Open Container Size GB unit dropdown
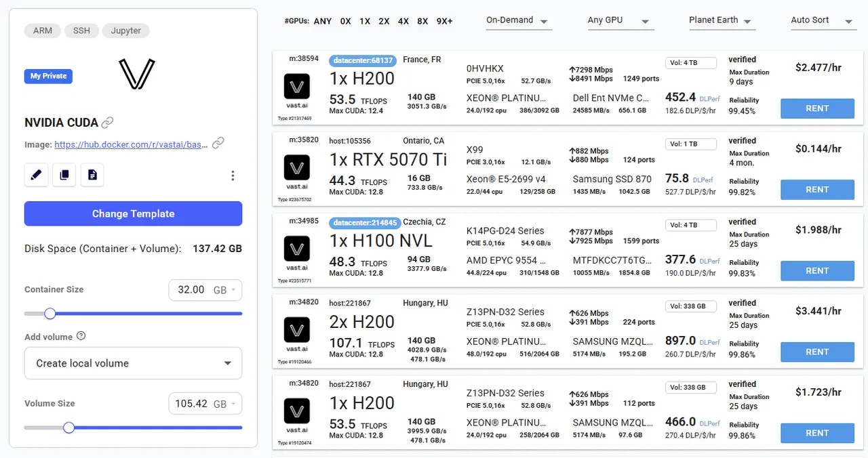 pyautogui.click(x=224, y=290)
